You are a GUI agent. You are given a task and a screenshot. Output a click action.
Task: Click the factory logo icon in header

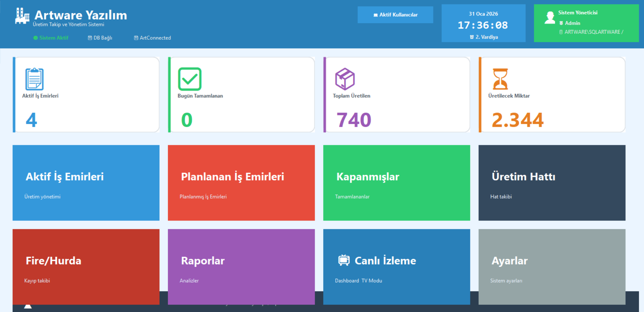pos(22,16)
